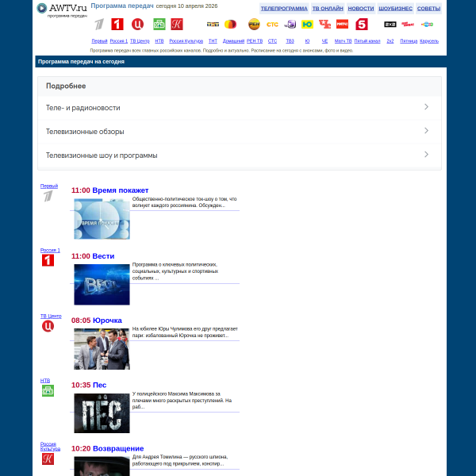Image resolution: width=476 pixels, height=476 pixels.
Task: Open Первый text link under header logos
Action: [x=99, y=41]
